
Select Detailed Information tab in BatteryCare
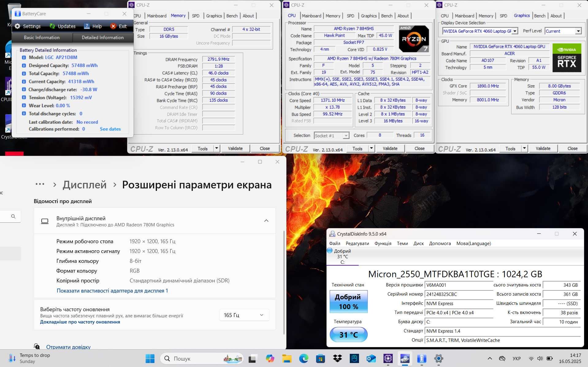click(103, 37)
